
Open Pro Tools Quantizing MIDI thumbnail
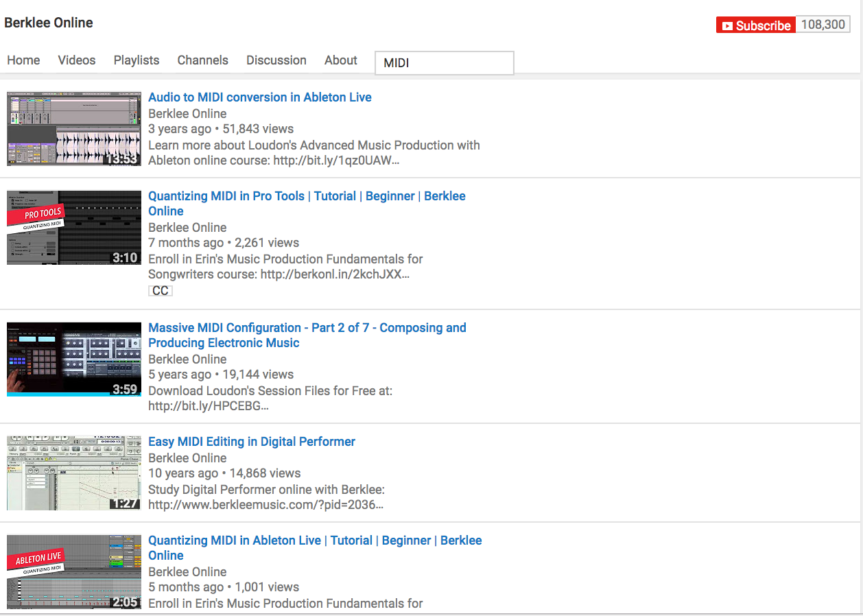tap(74, 228)
